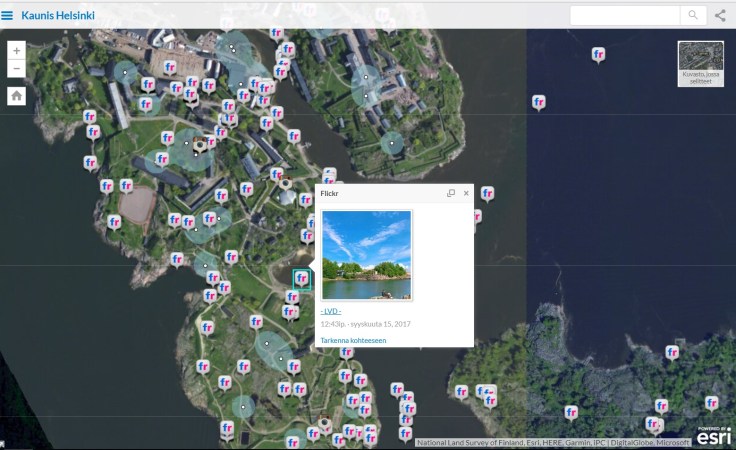Click the Esri logo in the corner
This screenshot has height=450, width=736.
click(x=713, y=436)
